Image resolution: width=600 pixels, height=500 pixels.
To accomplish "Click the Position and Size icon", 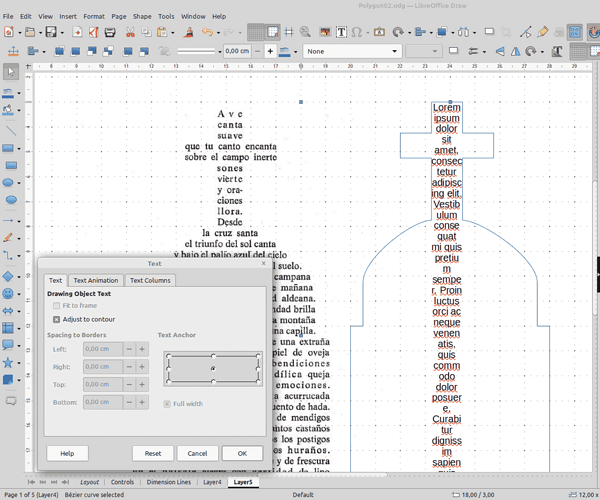I will pos(13,51).
